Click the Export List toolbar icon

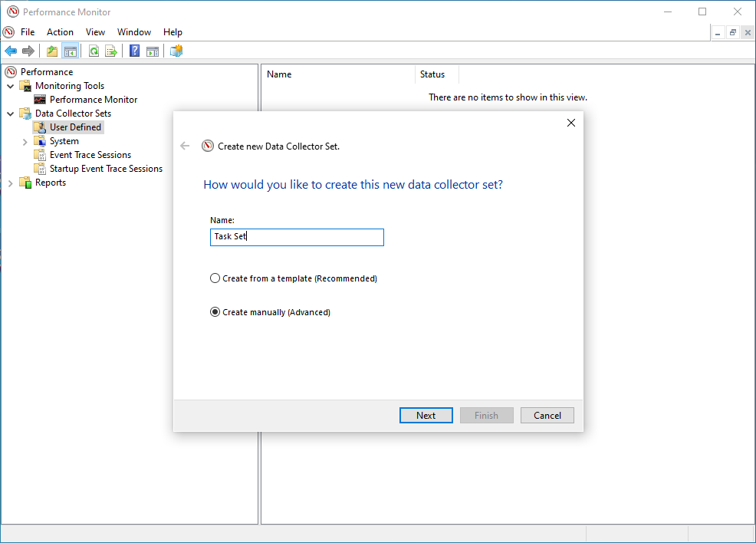tap(111, 51)
